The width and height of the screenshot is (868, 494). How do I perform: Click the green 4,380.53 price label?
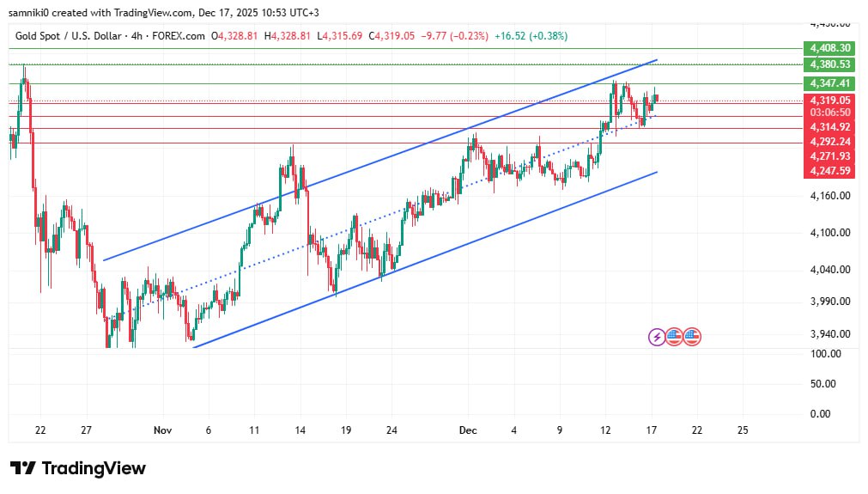point(829,64)
